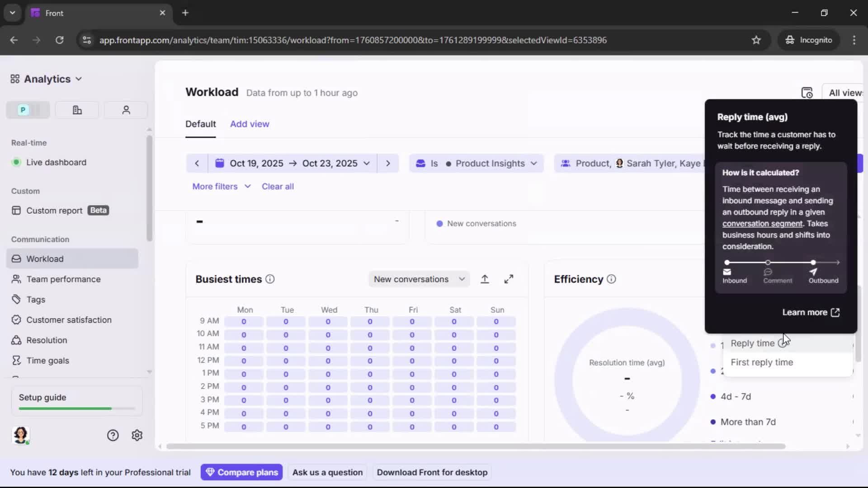Open the New conversations metric dropdown
Image resolution: width=868 pixels, height=488 pixels.
(x=419, y=279)
